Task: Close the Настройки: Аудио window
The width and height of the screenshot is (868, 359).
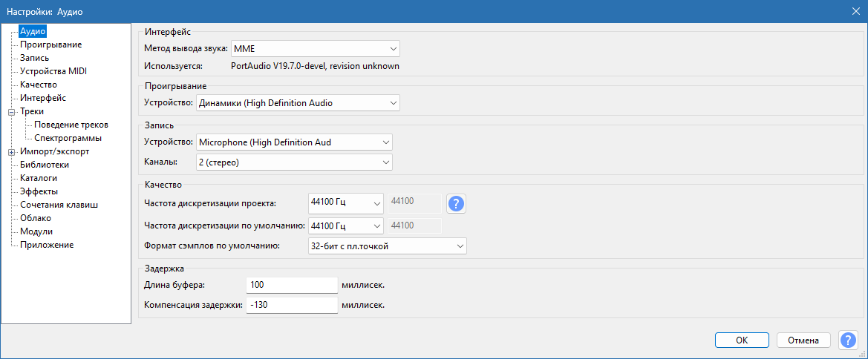Action: tap(856, 11)
